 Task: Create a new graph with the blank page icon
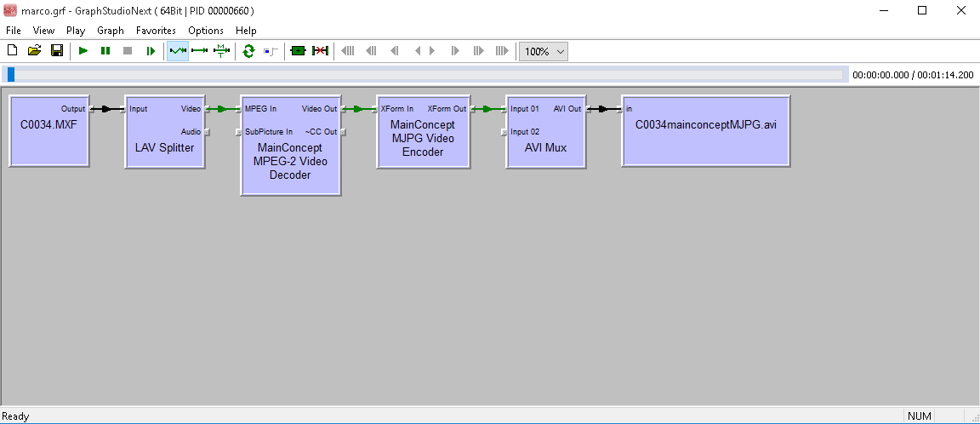12,50
